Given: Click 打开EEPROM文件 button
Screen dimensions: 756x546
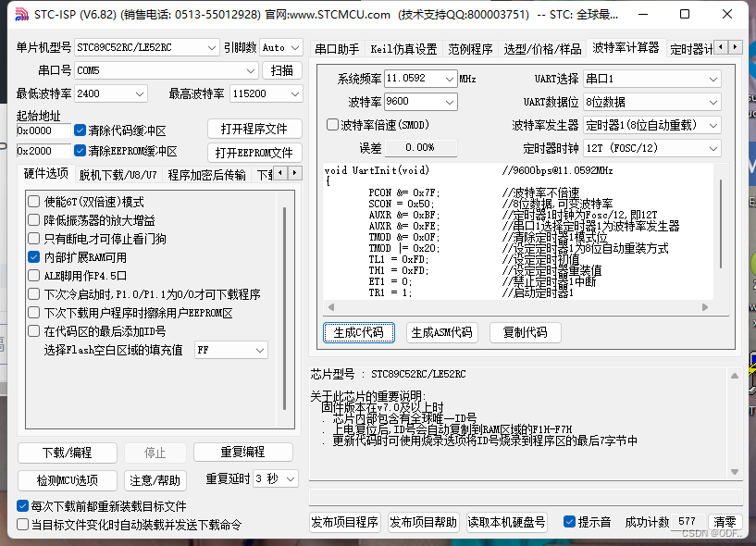Looking at the screenshot, I should (x=254, y=153).
